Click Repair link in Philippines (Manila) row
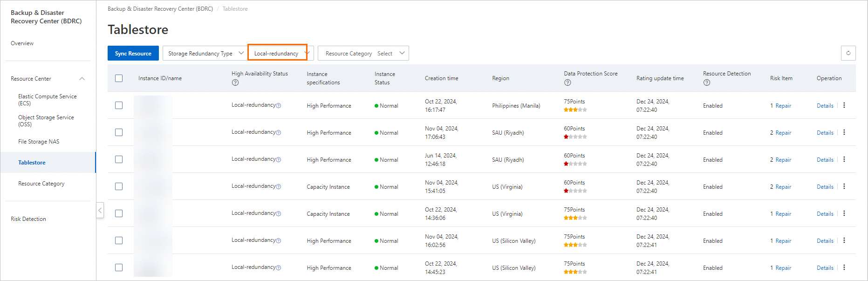 [x=783, y=106]
